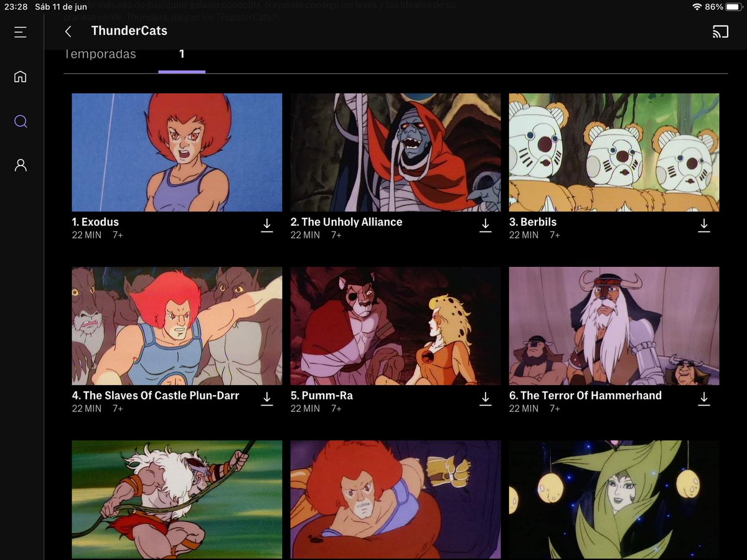The image size is (747, 560).
Task: Download The Terror Of Hammerhand episode
Action: tap(704, 399)
